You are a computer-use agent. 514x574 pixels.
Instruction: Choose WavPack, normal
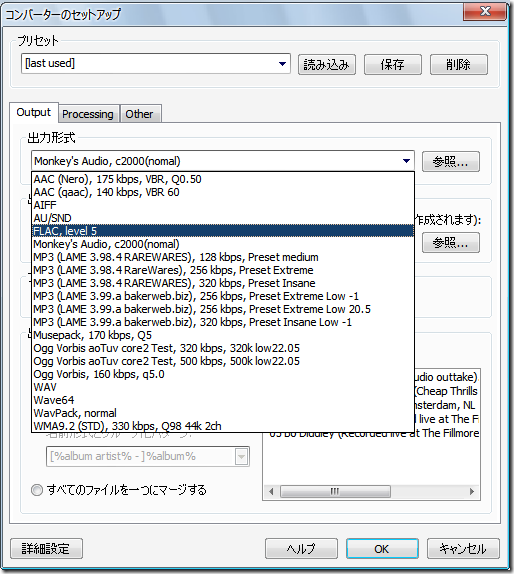click(x=223, y=413)
